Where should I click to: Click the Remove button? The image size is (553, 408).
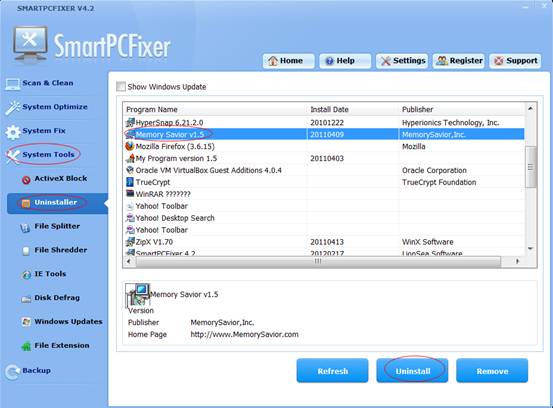pos(492,371)
